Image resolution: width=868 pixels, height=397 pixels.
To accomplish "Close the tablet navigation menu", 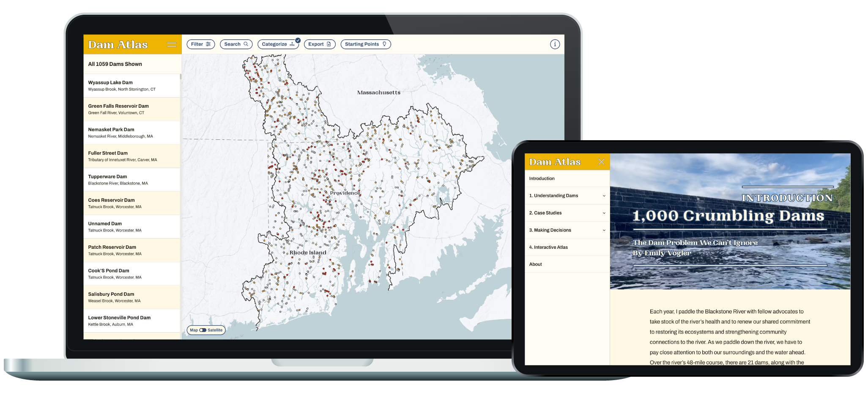I will [x=601, y=162].
